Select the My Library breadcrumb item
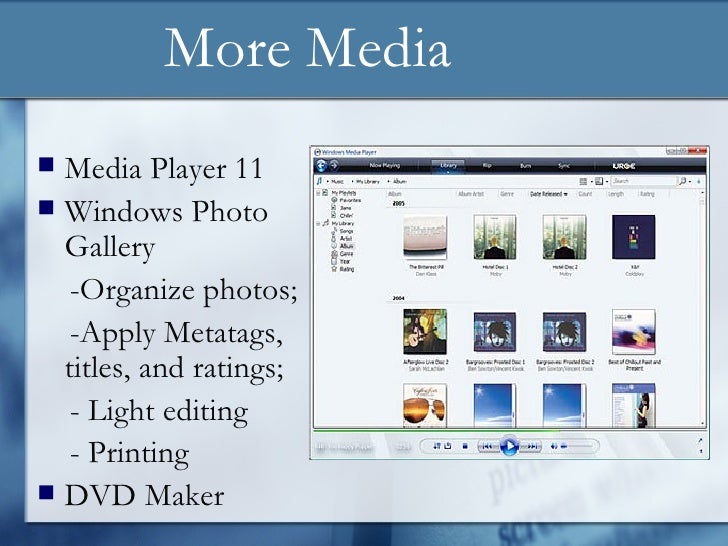Image resolution: width=728 pixels, height=546 pixels. [368, 182]
